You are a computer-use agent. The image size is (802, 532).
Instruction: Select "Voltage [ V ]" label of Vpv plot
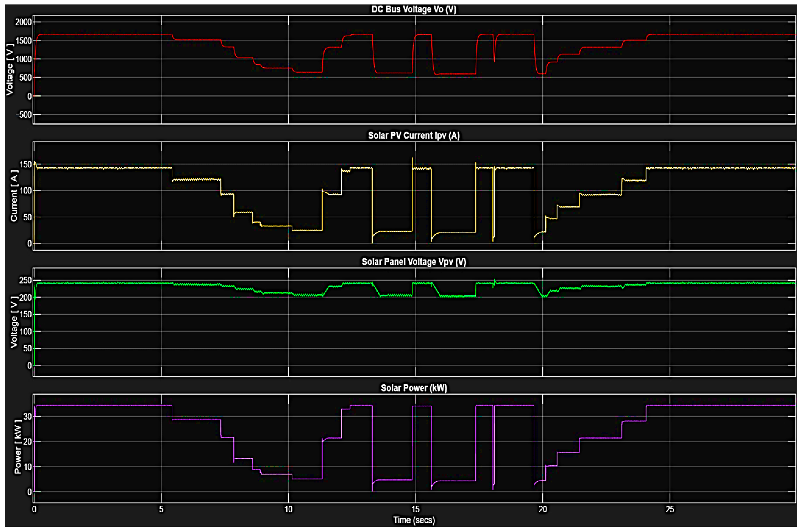14,322
